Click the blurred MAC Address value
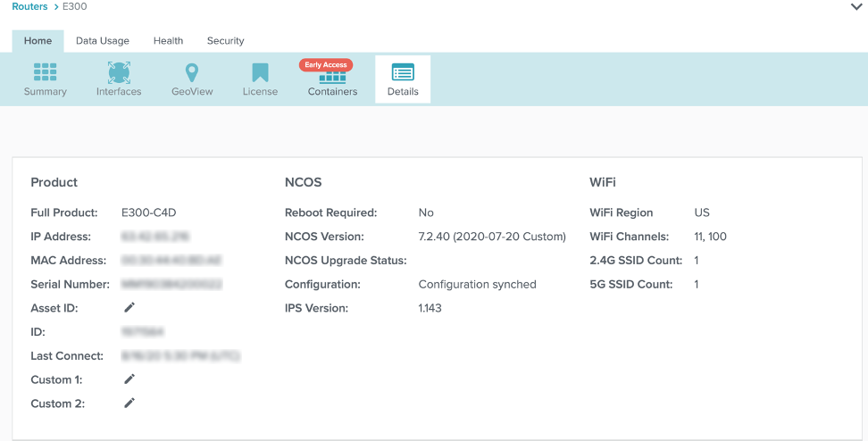 tap(171, 261)
